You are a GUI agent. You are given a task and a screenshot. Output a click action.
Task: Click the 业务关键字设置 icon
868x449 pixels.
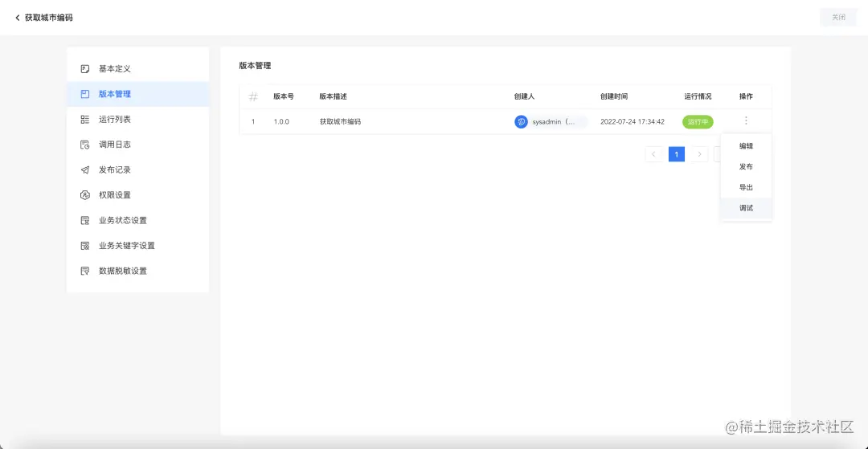(84, 246)
